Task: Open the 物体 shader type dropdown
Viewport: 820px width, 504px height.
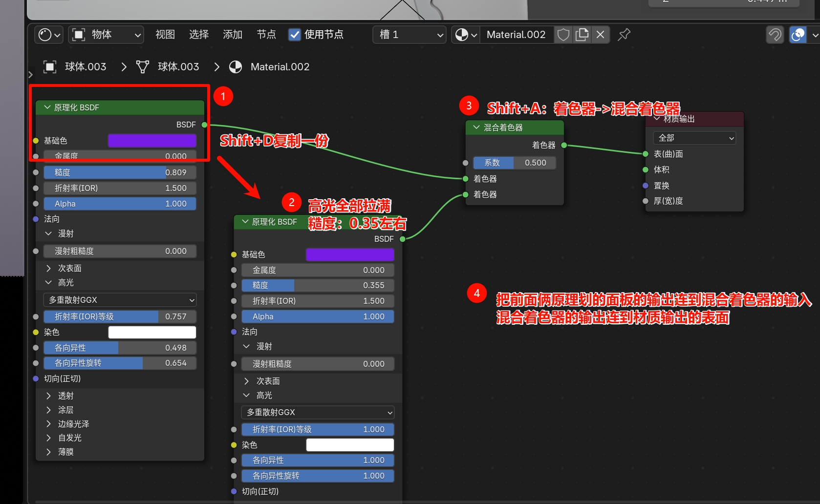Action: (106, 35)
